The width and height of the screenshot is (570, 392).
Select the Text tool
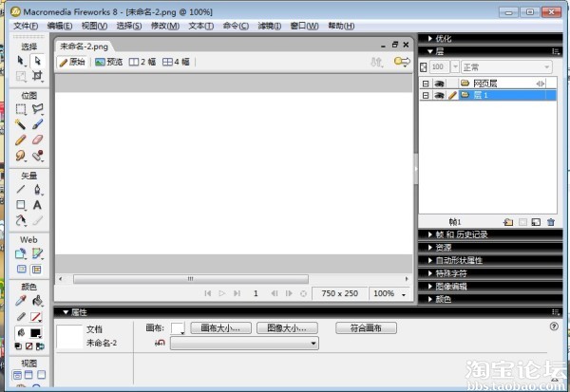point(37,204)
